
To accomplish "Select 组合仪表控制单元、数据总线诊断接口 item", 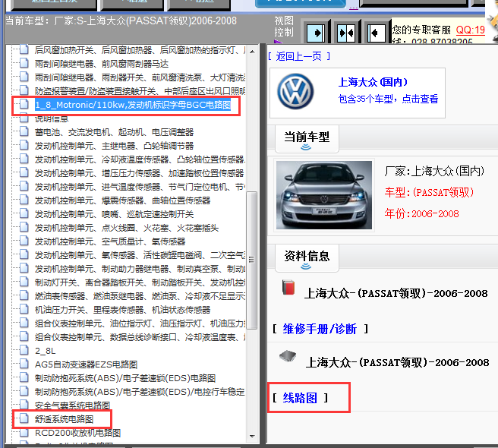I will 140,337.
